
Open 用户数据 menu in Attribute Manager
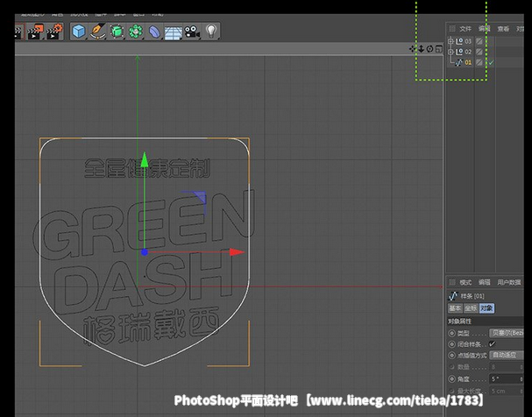[509, 282]
